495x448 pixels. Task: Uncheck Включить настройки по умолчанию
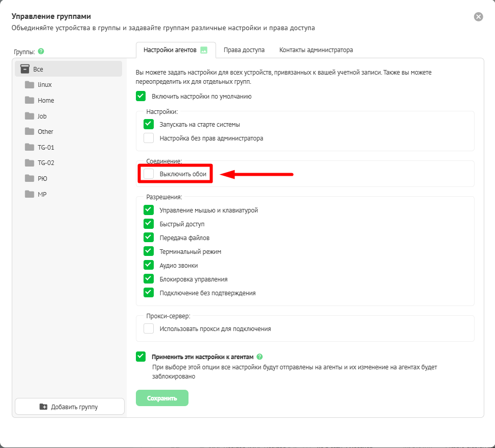pos(141,96)
